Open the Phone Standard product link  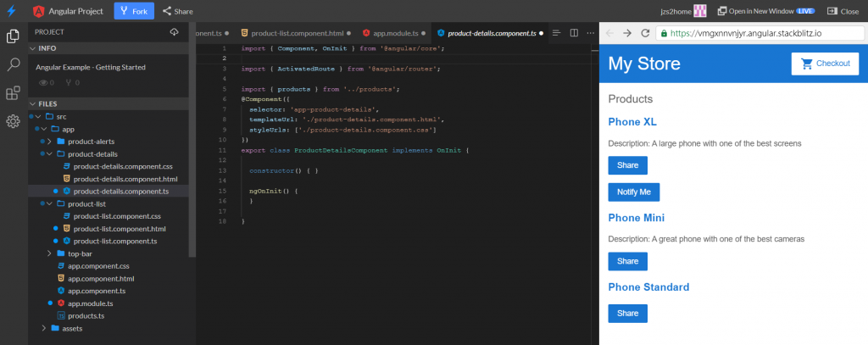pyautogui.click(x=648, y=287)
